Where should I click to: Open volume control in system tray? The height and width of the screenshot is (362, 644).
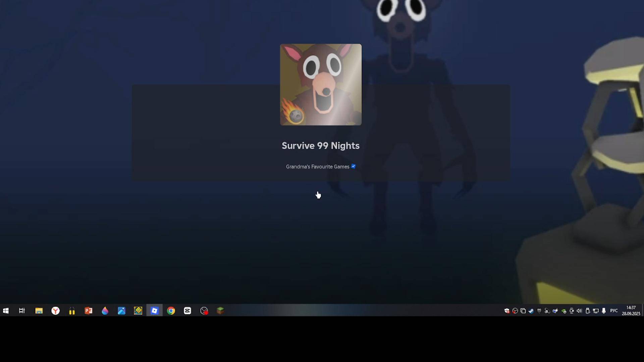tap(579, 311)
